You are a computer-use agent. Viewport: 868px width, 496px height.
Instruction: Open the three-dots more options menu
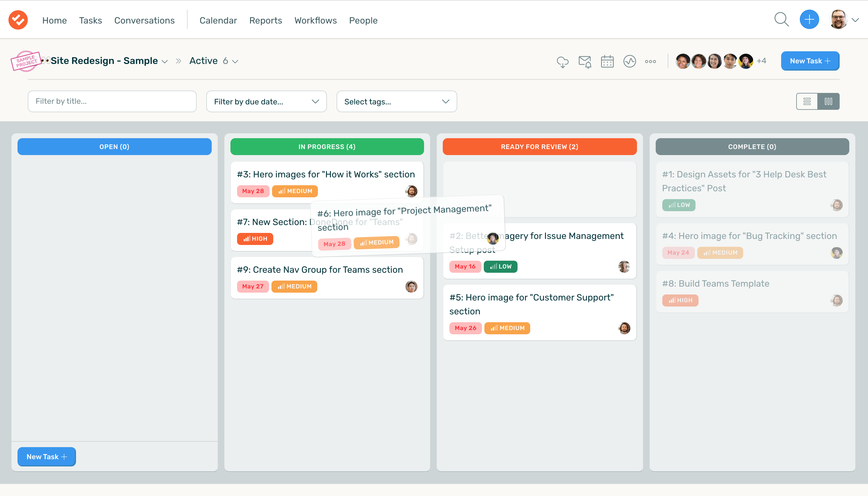pyautogui.click(x=650, y=62)
